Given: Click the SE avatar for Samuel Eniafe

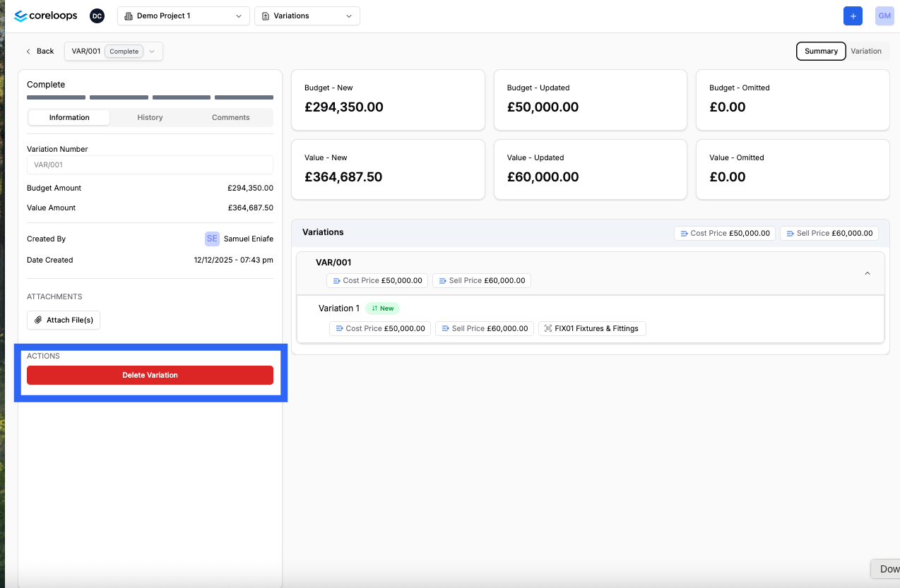Looking at the screenshot, I should tap(212, 239).
